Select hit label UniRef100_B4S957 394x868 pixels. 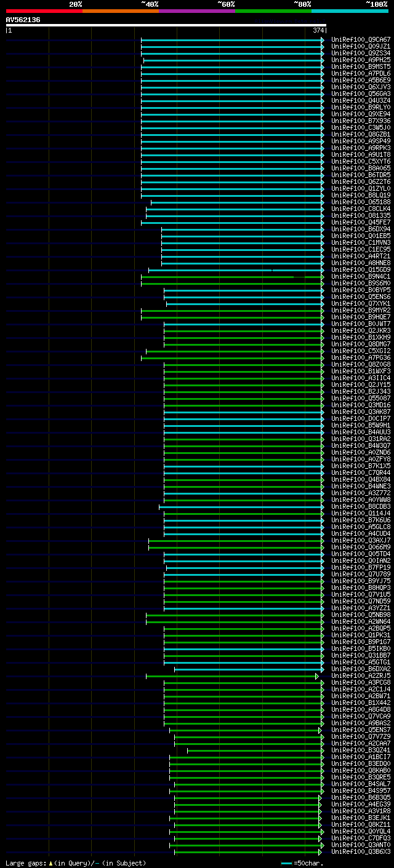point(361,790)
